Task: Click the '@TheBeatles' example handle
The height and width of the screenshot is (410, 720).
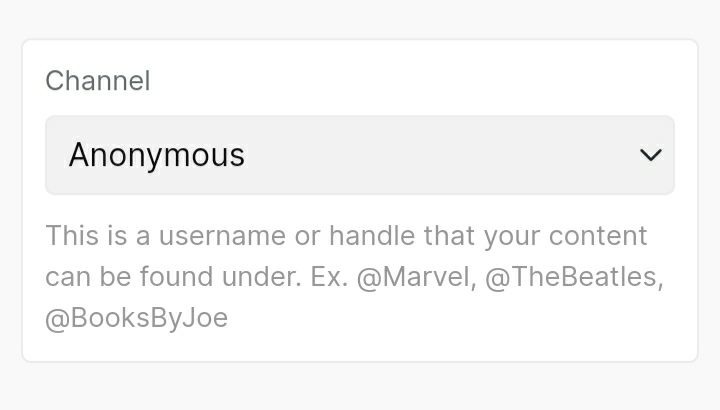Action: point(572,277)
